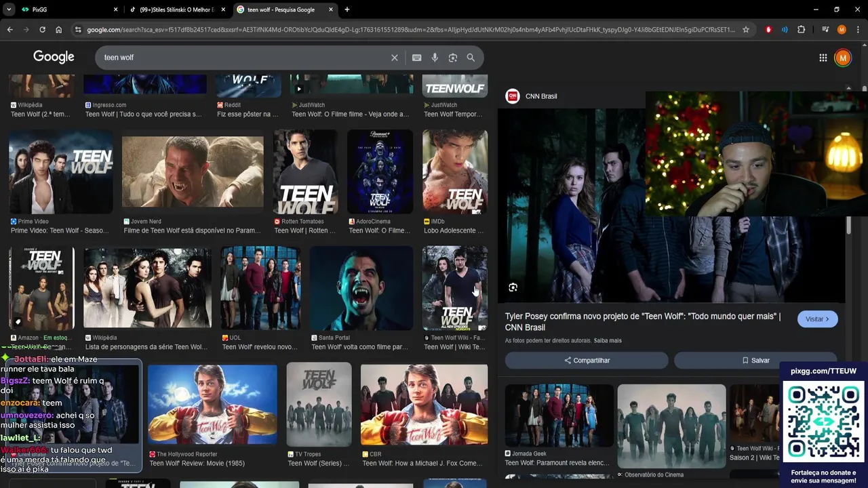Click the Reddit 'Fiz esse pôster' caption

pyautogui.click(x=248, y=115)
